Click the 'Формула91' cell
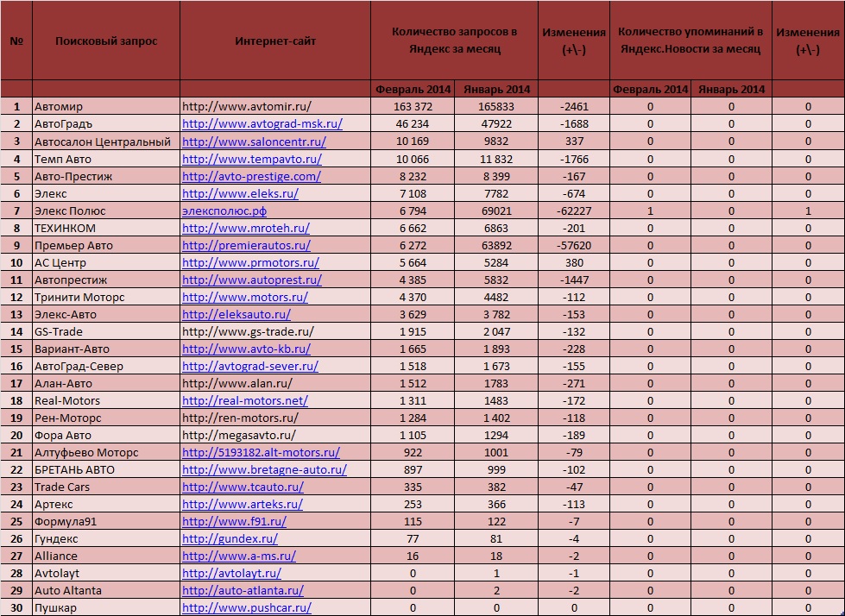Screen dimensions: 845x616 [106, 521]
